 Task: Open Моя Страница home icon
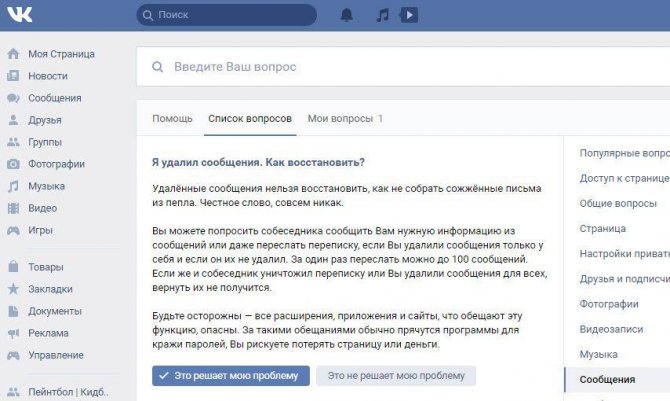13,54
